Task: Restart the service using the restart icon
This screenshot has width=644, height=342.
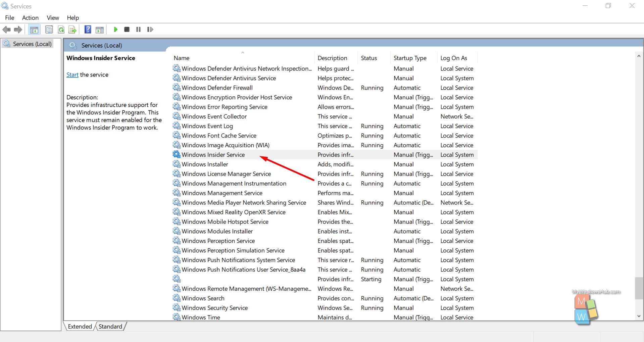Action: (x=150, y=30)
